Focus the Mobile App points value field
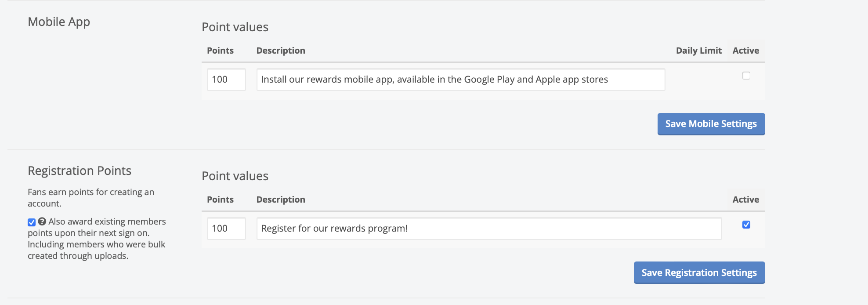 [226, 80]
